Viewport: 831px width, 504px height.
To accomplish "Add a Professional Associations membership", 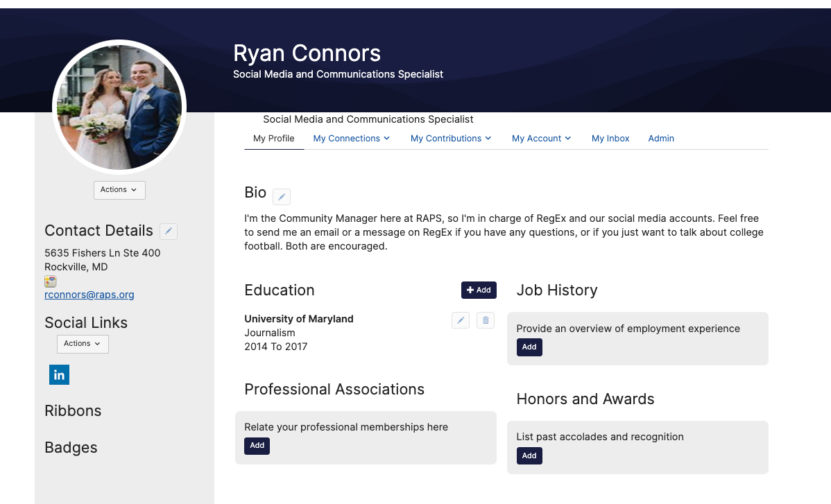I will (x=257, y=446).
